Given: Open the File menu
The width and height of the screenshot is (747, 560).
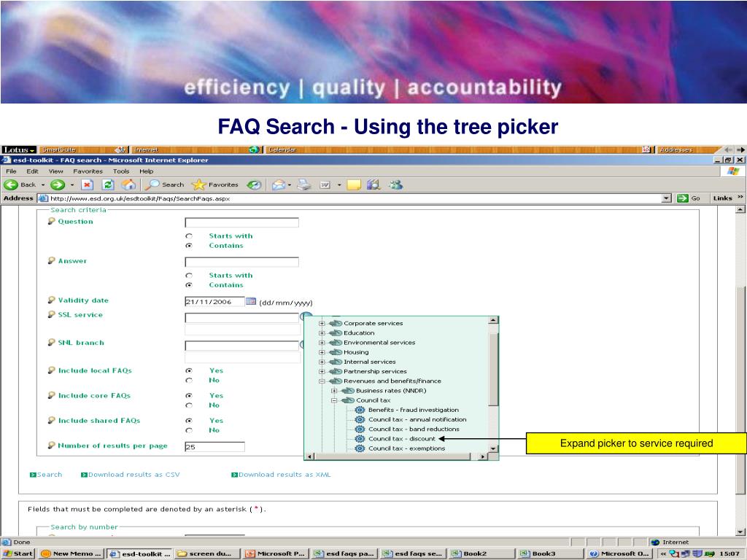Looking at the screenshot, I should coord(12,171).
